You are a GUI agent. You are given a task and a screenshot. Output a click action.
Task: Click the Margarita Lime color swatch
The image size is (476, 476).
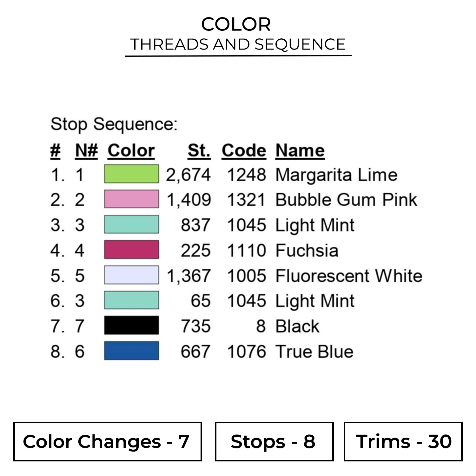click(131, 174)
